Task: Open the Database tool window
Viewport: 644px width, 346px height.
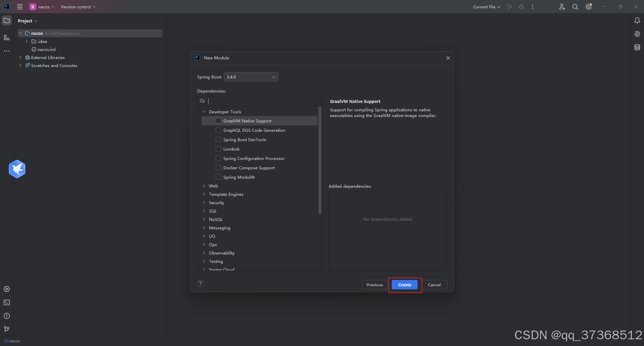Action: [637, 47]
